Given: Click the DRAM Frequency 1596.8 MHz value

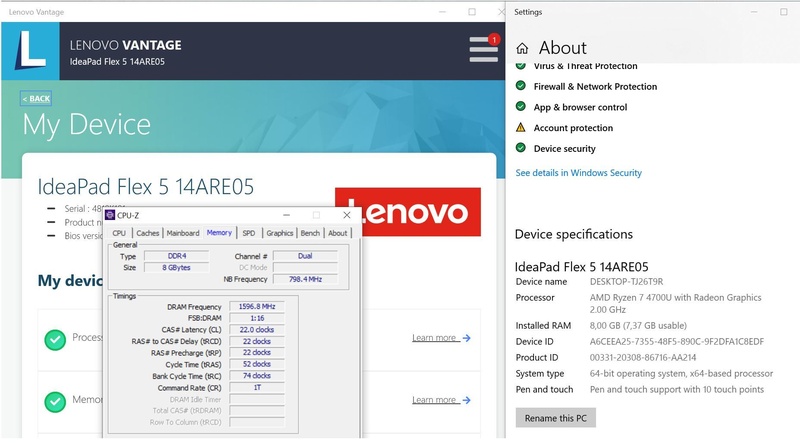Looking at the screenshot, I should pos(257,307).
